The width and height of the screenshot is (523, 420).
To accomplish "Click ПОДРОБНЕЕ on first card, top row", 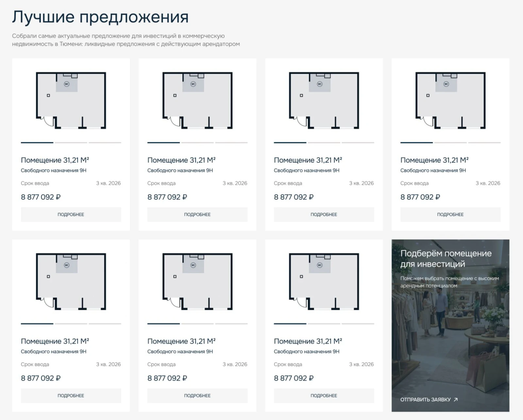I will [x=71, y=215].
